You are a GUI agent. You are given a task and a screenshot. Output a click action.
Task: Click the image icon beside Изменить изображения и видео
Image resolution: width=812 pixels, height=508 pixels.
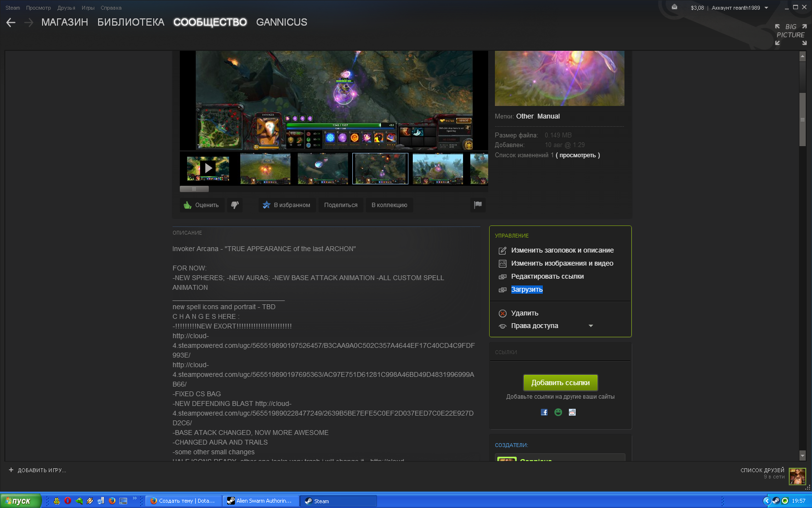pyautogui.click(x=503, y=264)
